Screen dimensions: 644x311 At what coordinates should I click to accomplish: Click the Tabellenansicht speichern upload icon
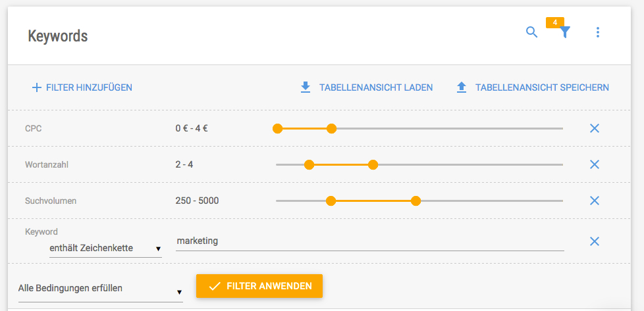tap(462, 87)
